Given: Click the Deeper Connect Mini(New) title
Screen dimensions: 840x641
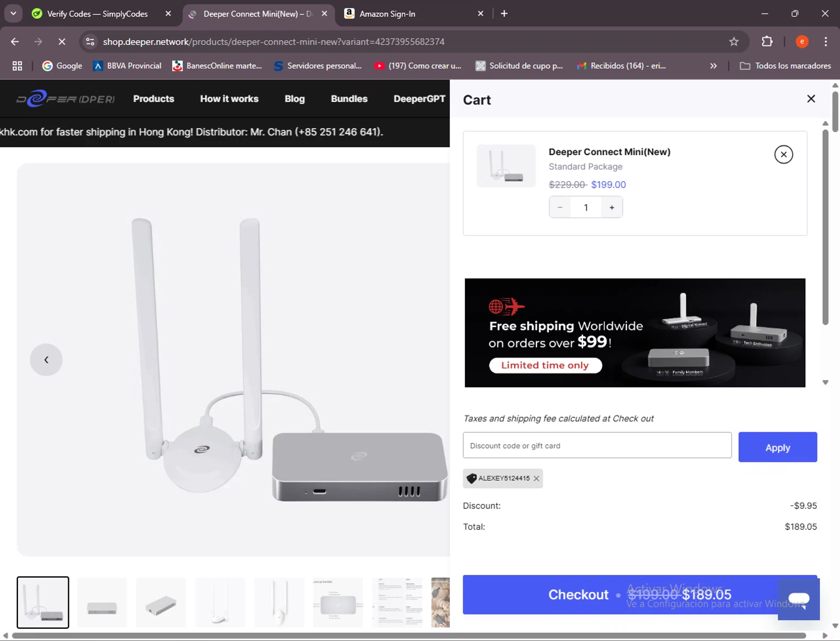Looking at the screenshot, I should [609, 152].
